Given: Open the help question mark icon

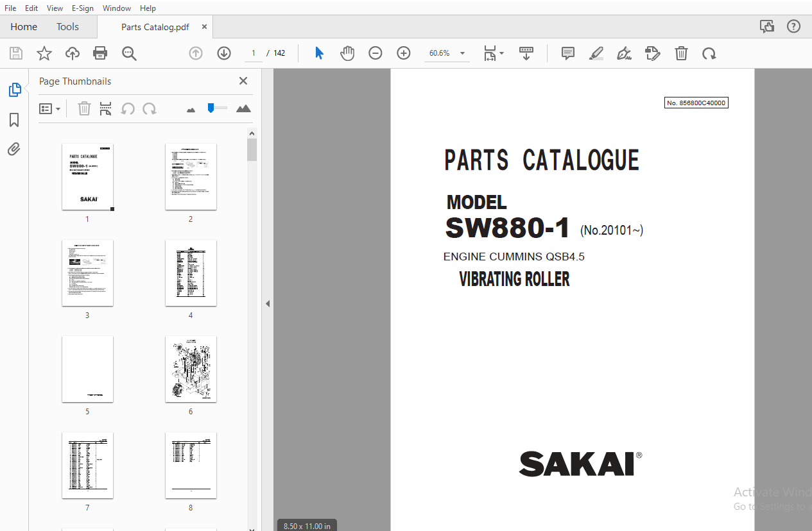Looking at the screenshot, I should click(794, 26).
